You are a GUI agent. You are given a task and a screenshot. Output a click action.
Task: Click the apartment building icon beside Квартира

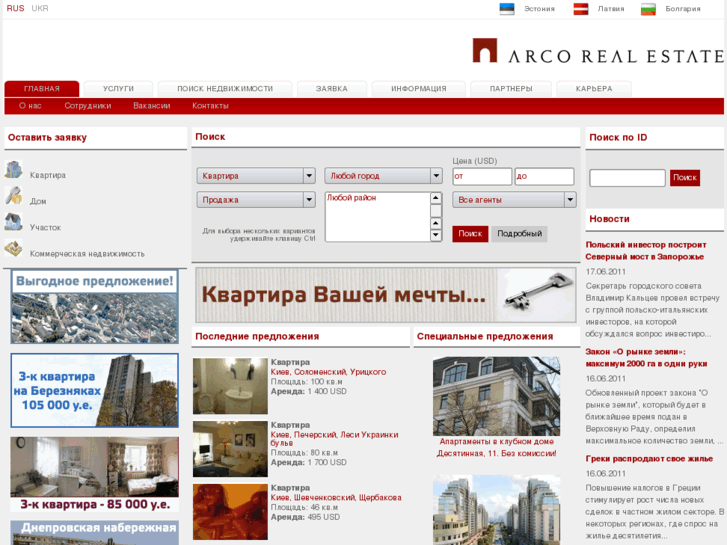click(13, 169)
